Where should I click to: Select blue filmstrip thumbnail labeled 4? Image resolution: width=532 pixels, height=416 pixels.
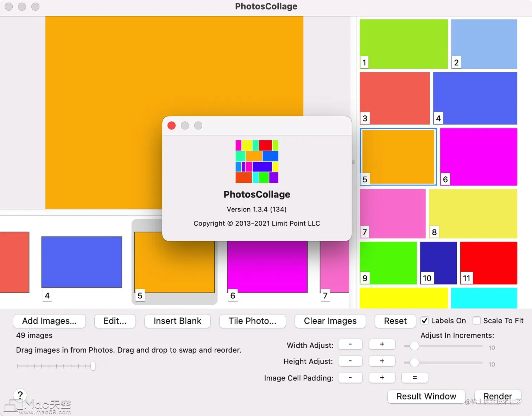(82, 262)
